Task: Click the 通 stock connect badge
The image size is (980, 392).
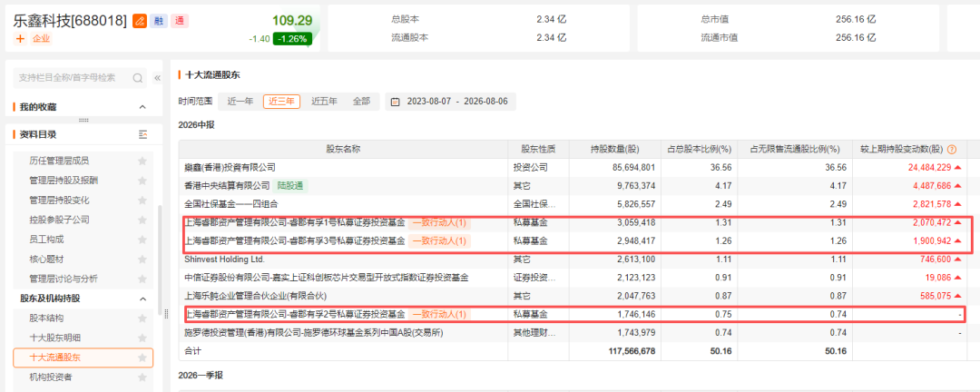Action: click(x=180, y=21)
